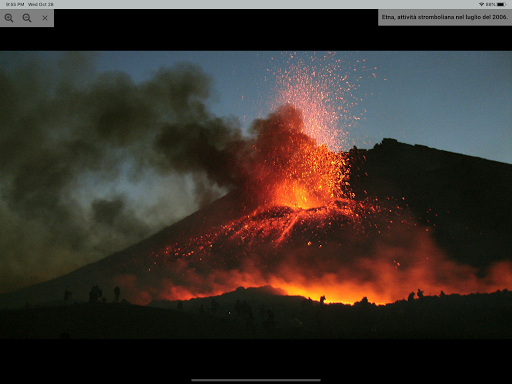Tap the date "Wed Oct 28" in the status bar
This screenshot has height=384, width=512.
41,4
